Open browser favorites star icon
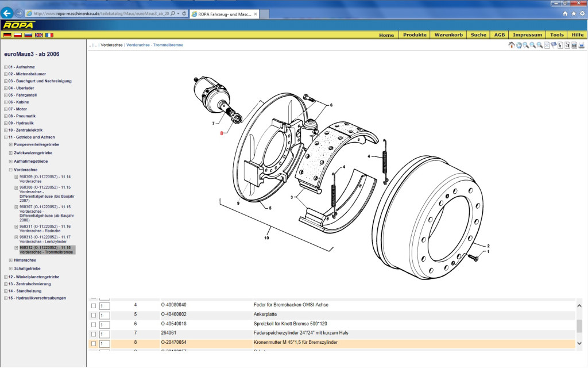The height and width of the screenshot is (368, 588). pyautogui.click(x=574, y=14)
